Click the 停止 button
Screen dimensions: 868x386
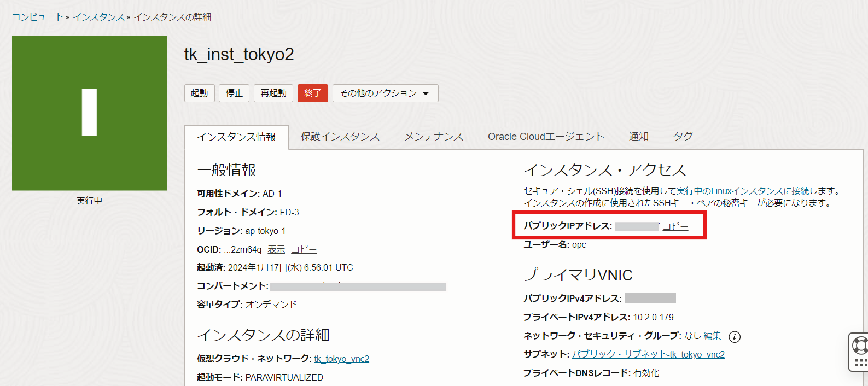pos(234,93)
